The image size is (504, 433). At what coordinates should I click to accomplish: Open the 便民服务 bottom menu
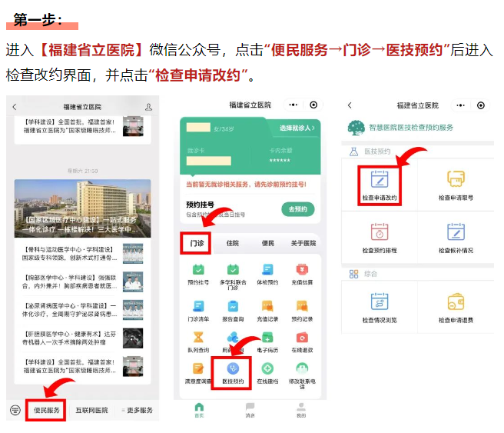(x=46, y=411)
